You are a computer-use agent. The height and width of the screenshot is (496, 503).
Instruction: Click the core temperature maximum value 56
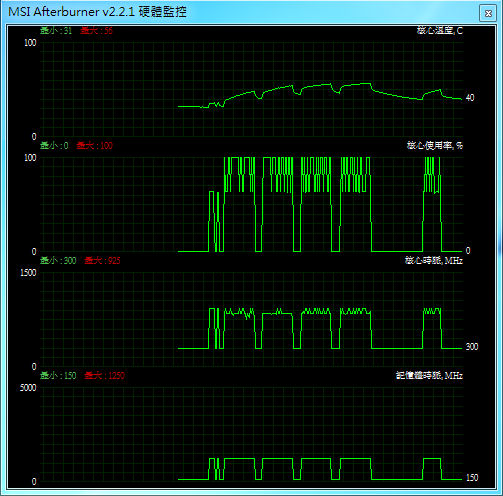[108, 31]
